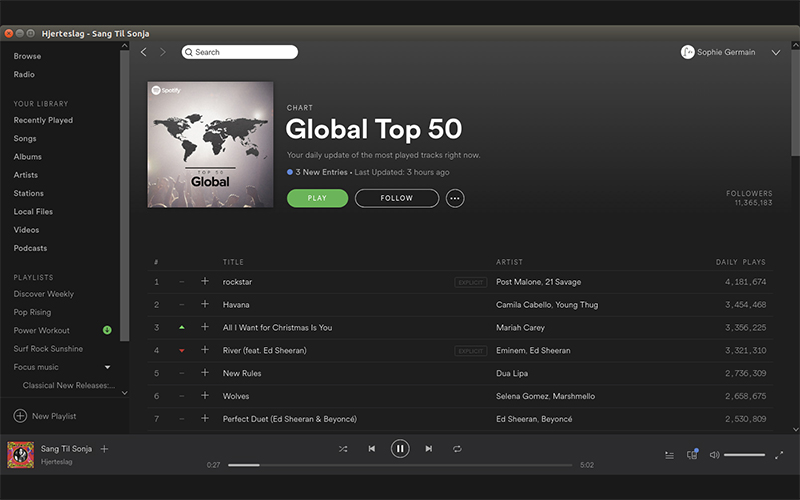Toggle repeat mode
This screenshot has height=500, width=800.
pyautogui.click(x=457, y=449)
